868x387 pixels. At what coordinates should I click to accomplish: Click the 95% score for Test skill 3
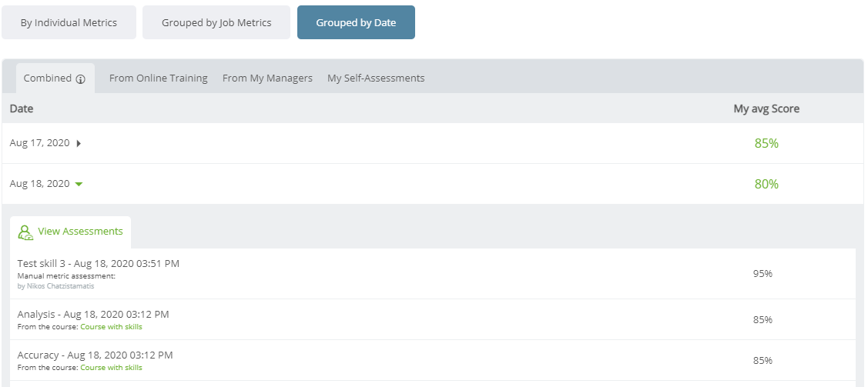[762, 274]
